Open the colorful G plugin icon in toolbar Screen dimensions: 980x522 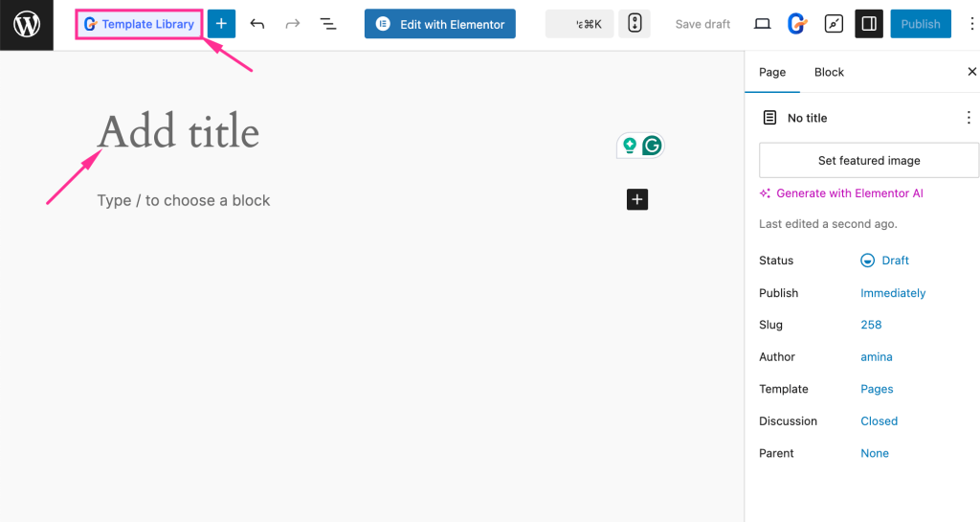(797, 24)
